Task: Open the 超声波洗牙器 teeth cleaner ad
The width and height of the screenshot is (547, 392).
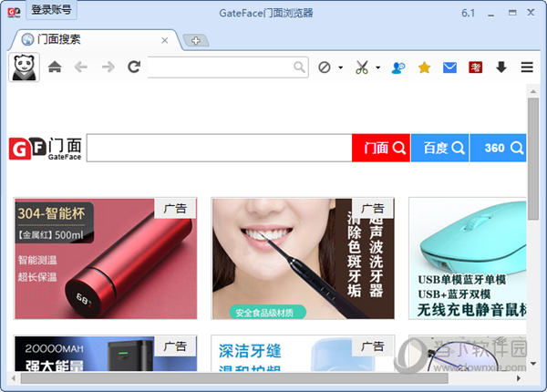Action: pos(303,258)
